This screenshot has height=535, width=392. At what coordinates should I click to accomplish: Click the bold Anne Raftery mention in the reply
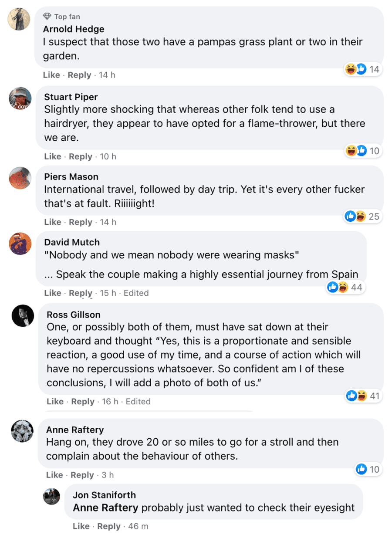click(x=105, y=508)
